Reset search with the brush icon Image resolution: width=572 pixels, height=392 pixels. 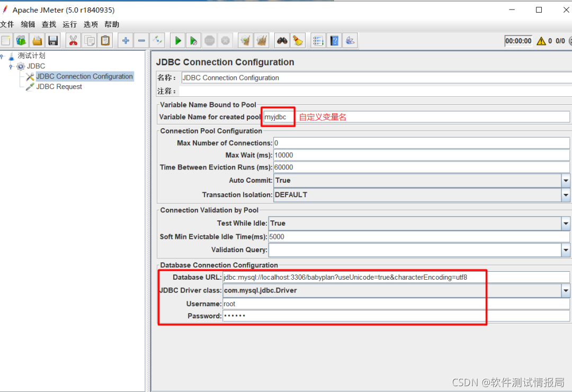(298, 40)
